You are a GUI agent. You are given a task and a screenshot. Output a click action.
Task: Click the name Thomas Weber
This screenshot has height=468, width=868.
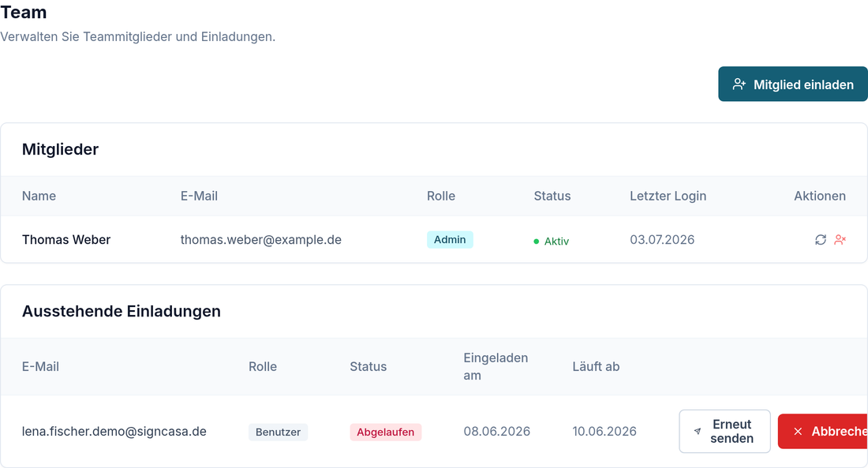click(66, 240)
